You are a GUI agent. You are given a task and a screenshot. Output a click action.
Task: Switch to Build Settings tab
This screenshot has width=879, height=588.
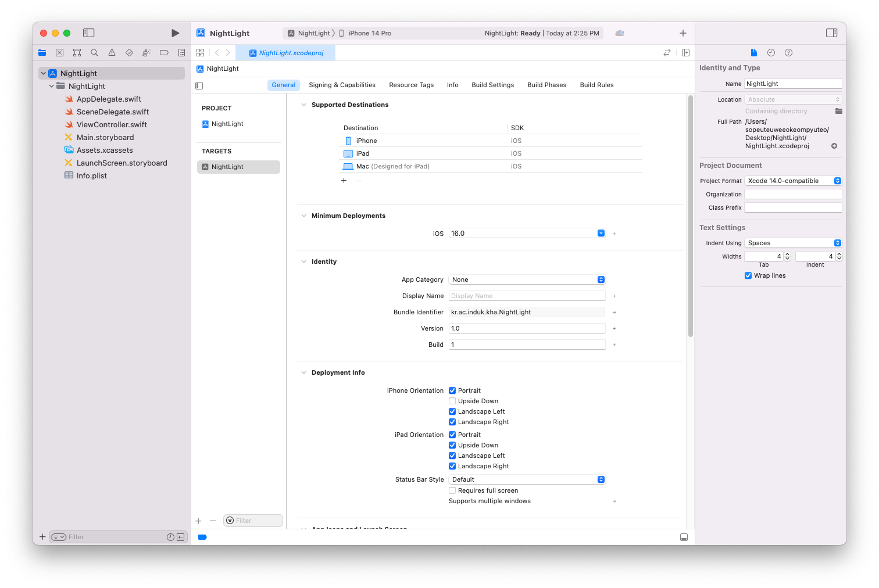(x=493, y=85)
